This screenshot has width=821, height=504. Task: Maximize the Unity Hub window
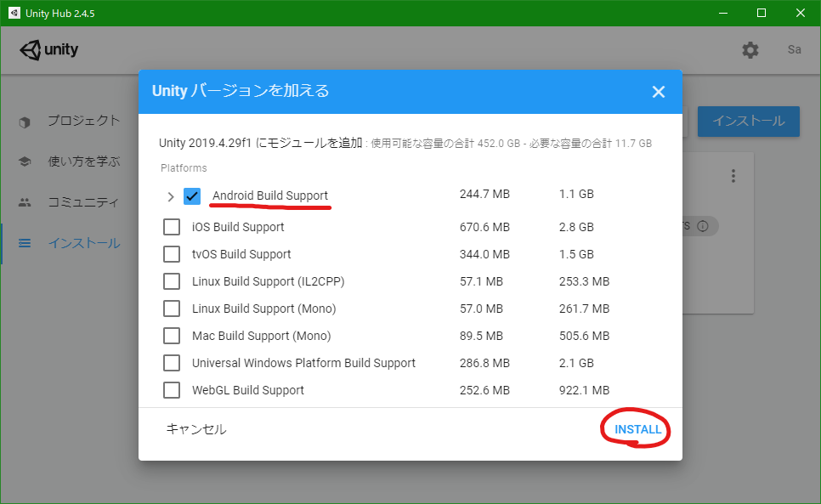tap(762, 13)
